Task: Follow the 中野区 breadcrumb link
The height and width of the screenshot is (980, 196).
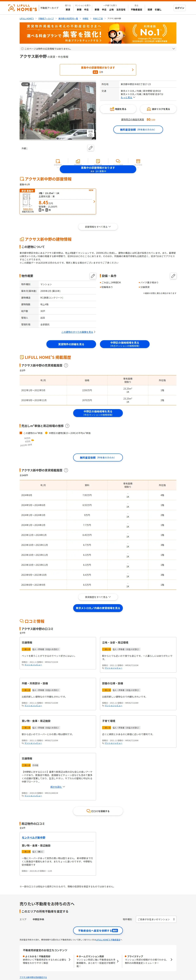Action: (86, 18)
